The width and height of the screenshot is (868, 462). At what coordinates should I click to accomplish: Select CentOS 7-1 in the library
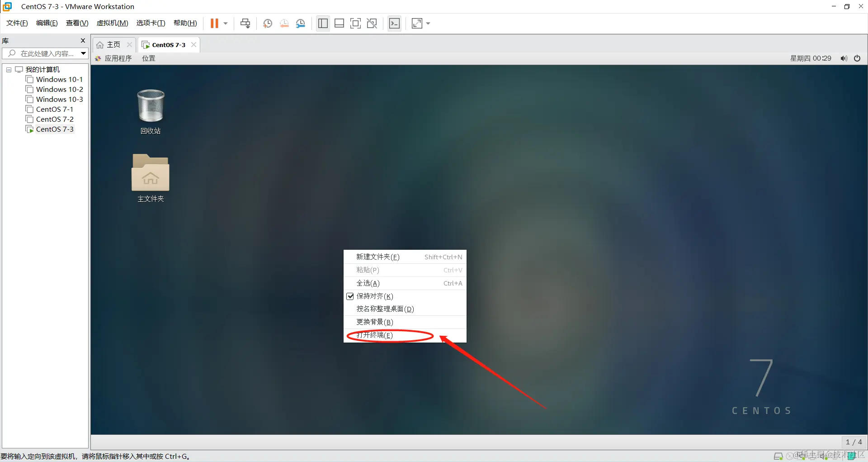click(x=54, y=110)
